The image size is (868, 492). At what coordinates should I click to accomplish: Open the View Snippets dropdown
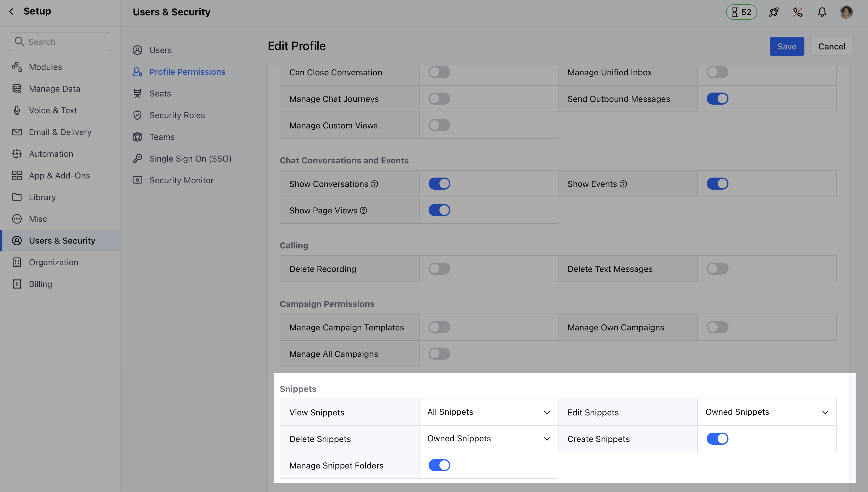coord(488,412)
